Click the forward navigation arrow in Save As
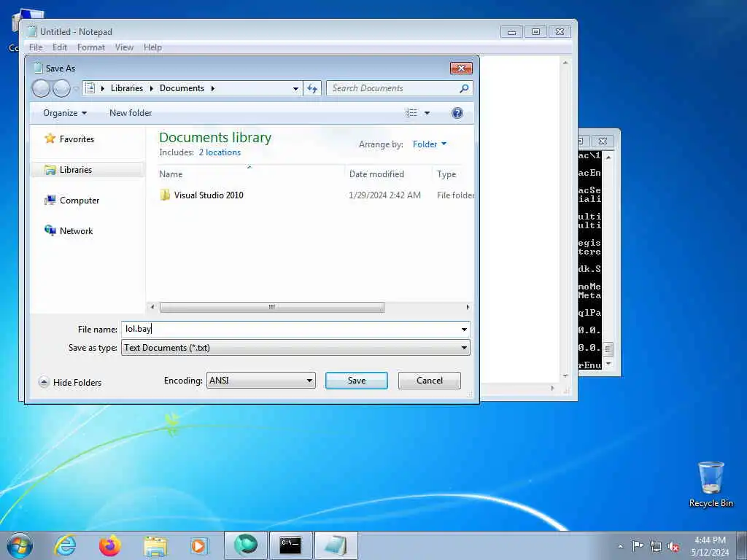This screenshot has height=560, width=747. tap(61, 88)
